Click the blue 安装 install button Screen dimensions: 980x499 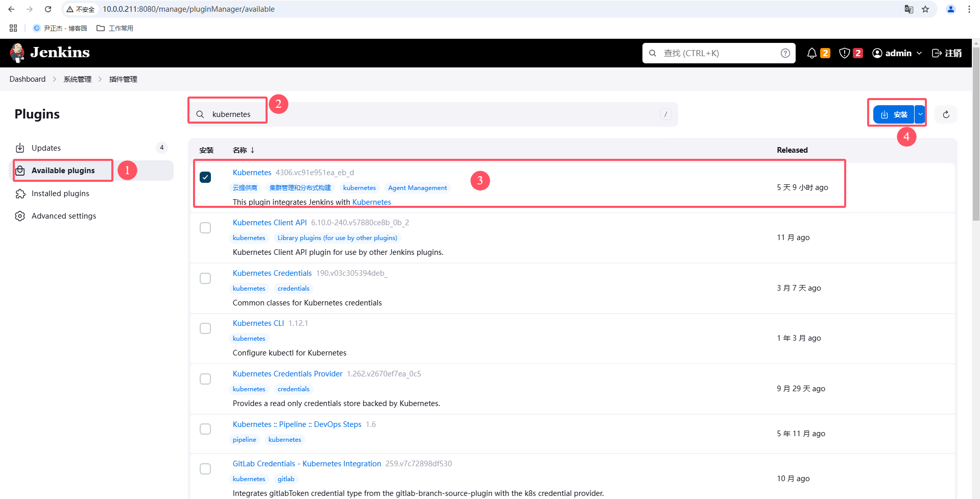tap(894, 114)
